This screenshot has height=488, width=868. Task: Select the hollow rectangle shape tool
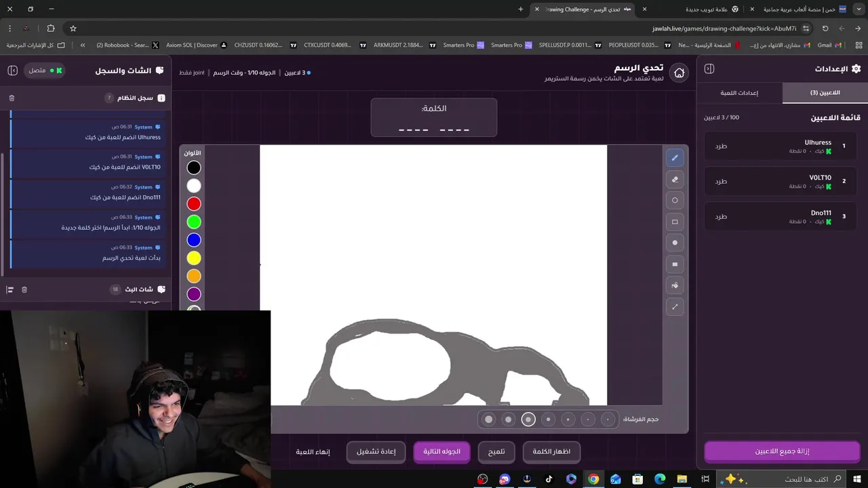point(675,222)
